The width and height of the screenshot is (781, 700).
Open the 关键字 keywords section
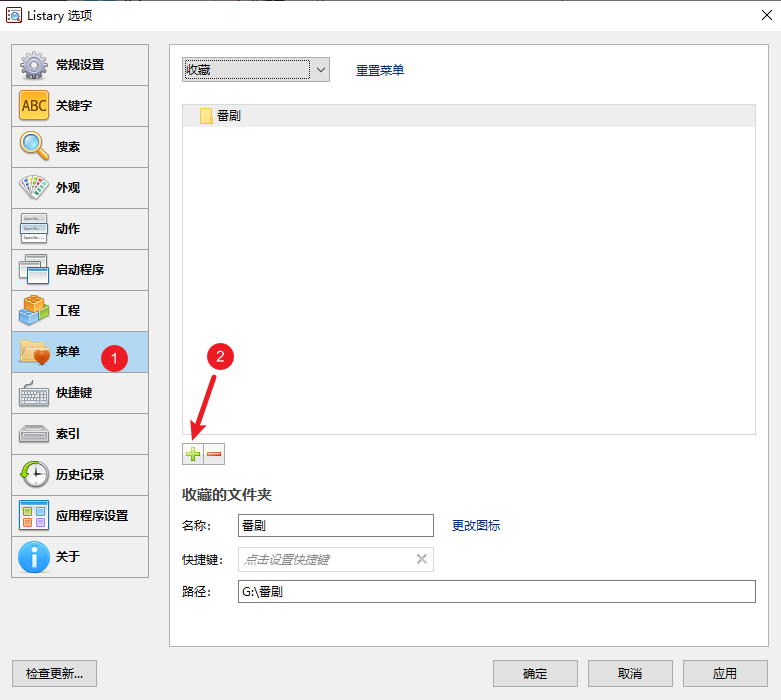[x=80, y=106]
